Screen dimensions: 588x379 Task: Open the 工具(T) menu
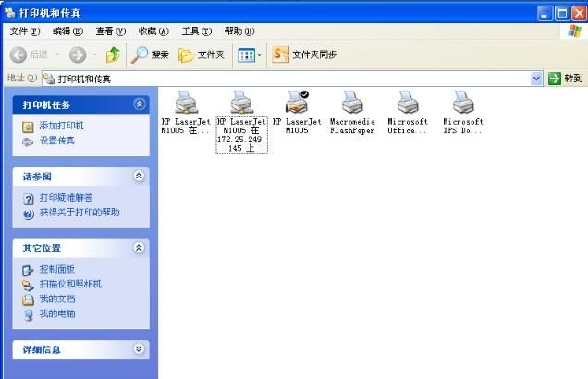point(197,31)
